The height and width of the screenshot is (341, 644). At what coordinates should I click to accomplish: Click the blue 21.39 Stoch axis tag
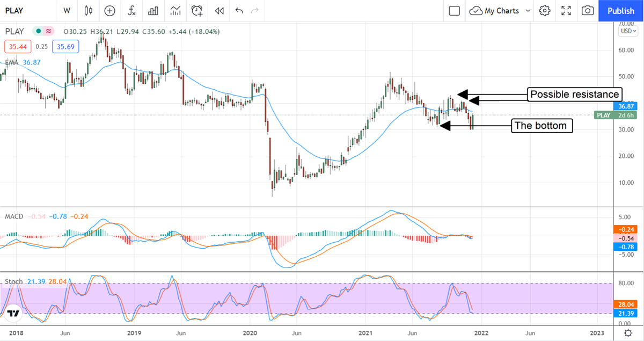625,313
